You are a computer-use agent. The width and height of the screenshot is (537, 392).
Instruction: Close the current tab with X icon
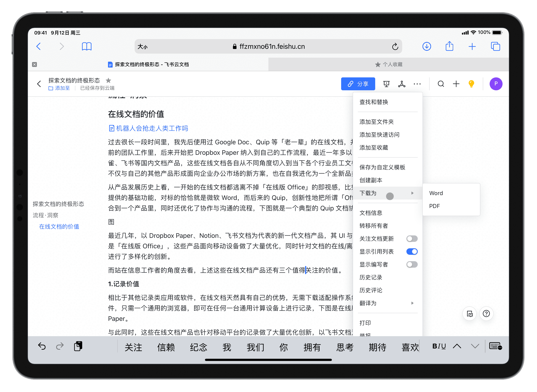point(34,64)
